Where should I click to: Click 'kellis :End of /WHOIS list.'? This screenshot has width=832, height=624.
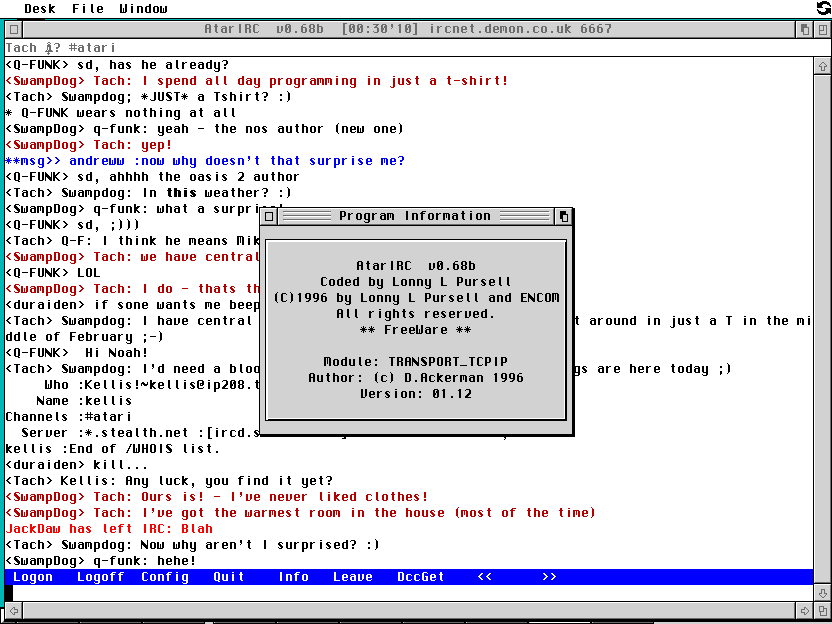[x=112, y=449]
